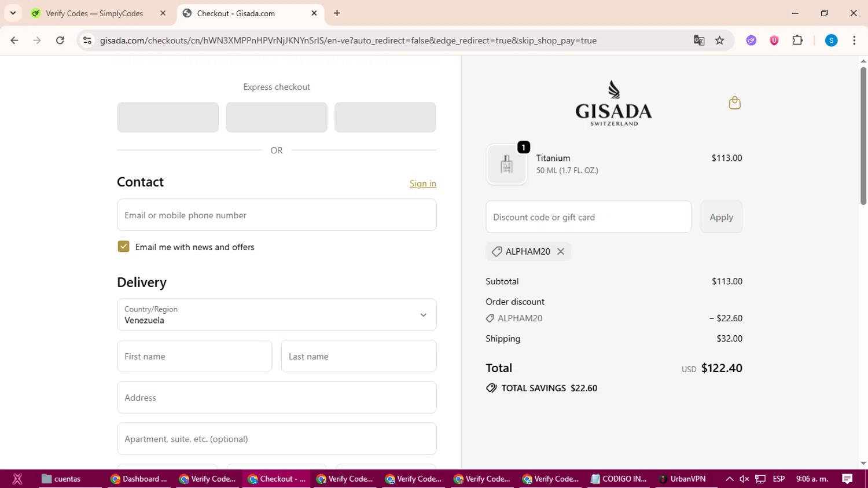This screenshot has height=488, width=868.
Task: Close the Checkout - Gisada.com tab
Action: (x=314, y=13)
